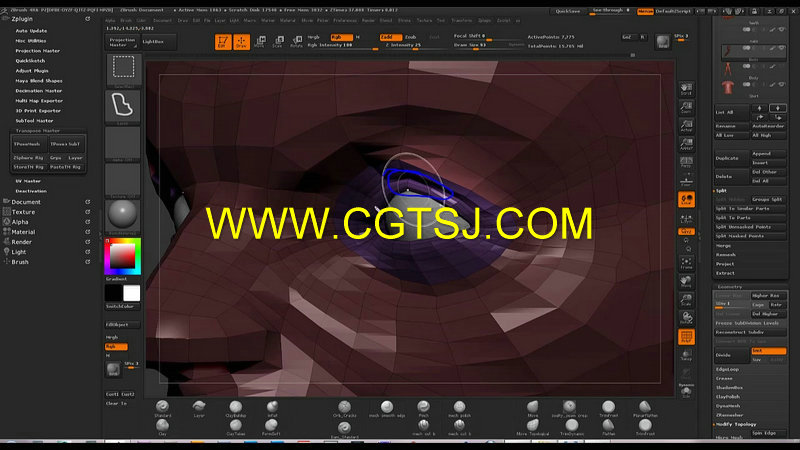This screenshot has height=450, width=800.
Task: Select the Scale transform icon in top shelf
Action: [x=279, y=41]
